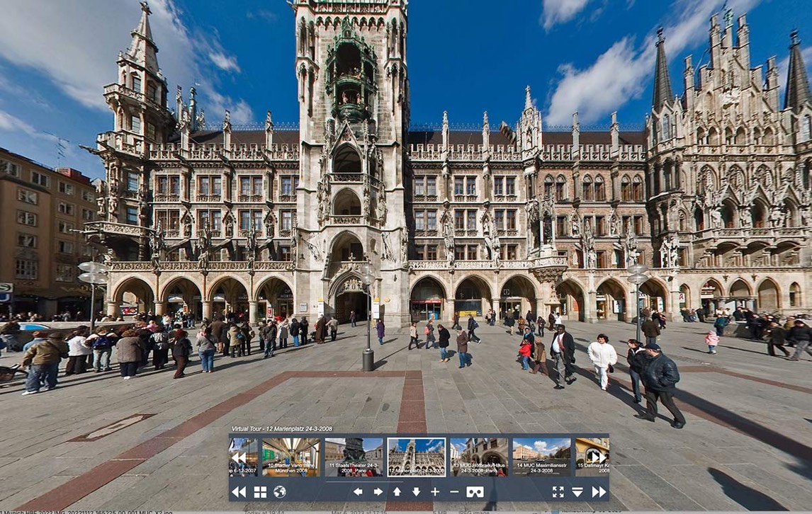The height and width of the screenshot is (514, 812).
Task: Toggle fullscreen view
Action: 558,491
